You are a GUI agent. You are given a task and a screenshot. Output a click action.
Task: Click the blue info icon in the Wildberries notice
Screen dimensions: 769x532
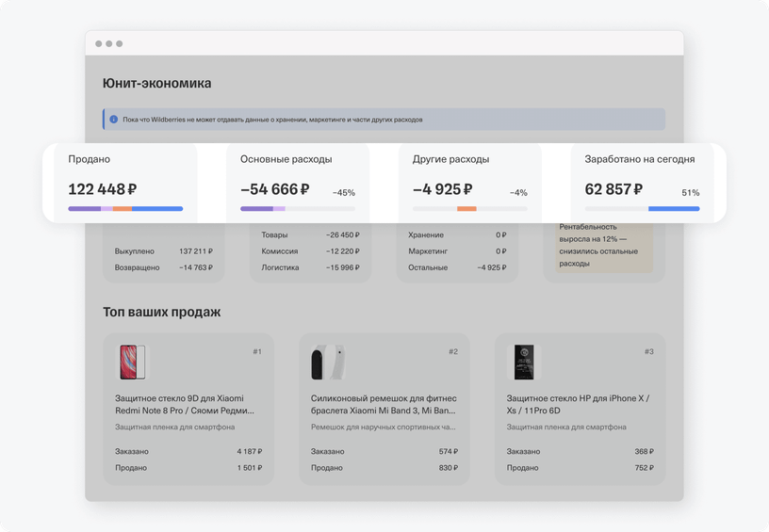(x=114, y=120)
